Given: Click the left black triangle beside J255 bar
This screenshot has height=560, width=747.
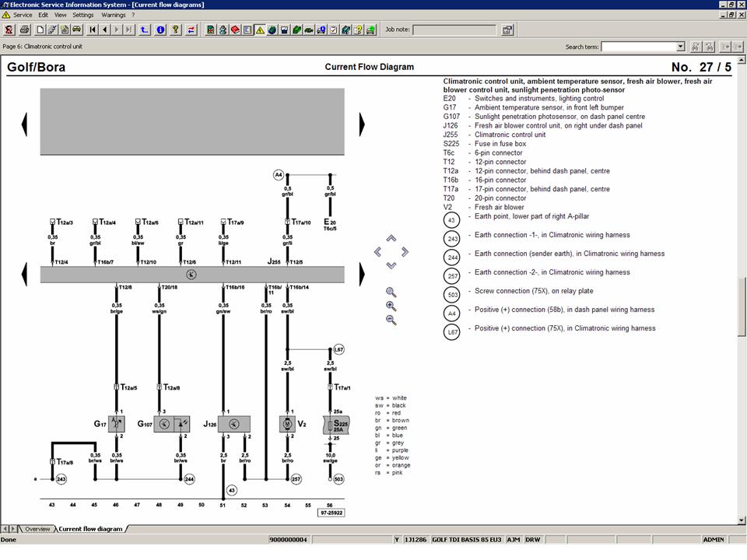Looking at the screenshot, I should tap(25, 275).
